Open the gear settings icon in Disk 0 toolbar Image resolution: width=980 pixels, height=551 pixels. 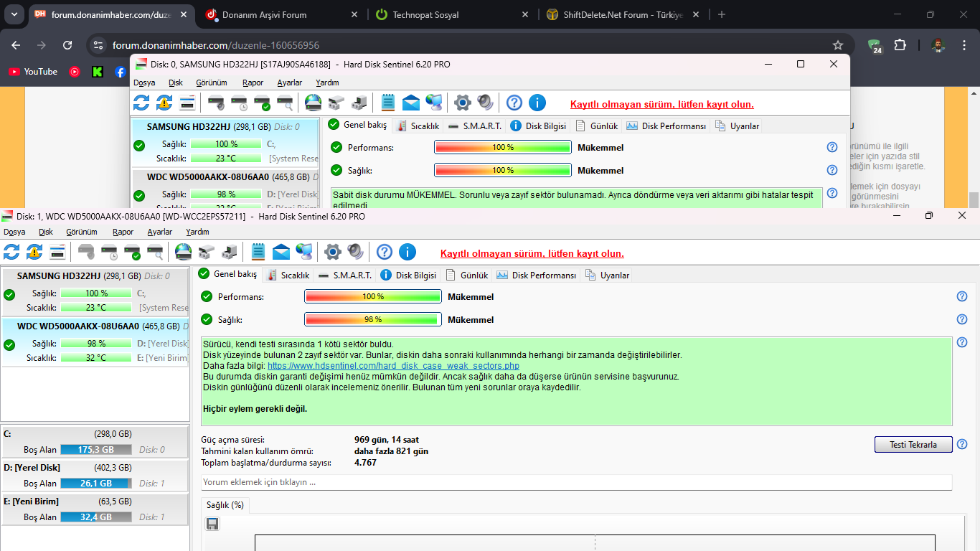[462, 103]
